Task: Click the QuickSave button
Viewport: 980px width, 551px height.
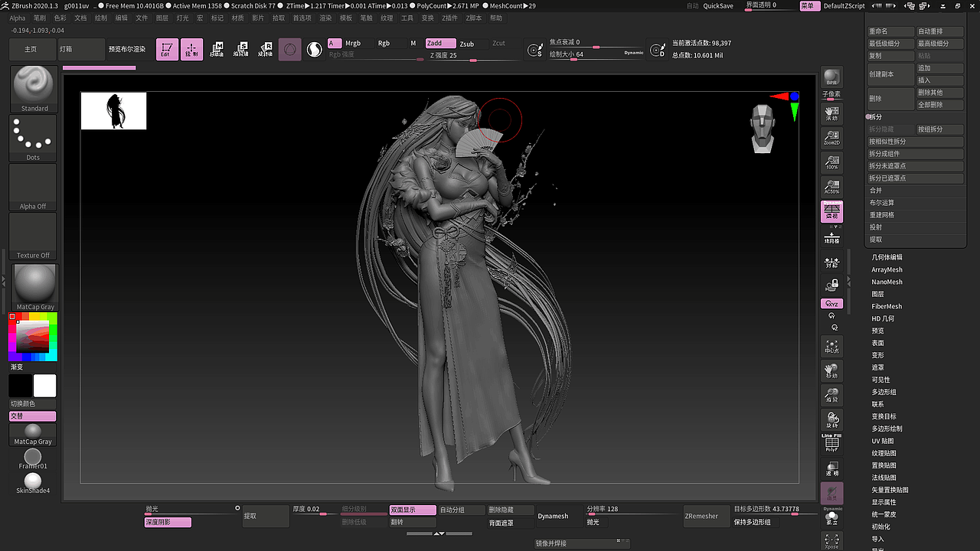Action: [718, 5]
